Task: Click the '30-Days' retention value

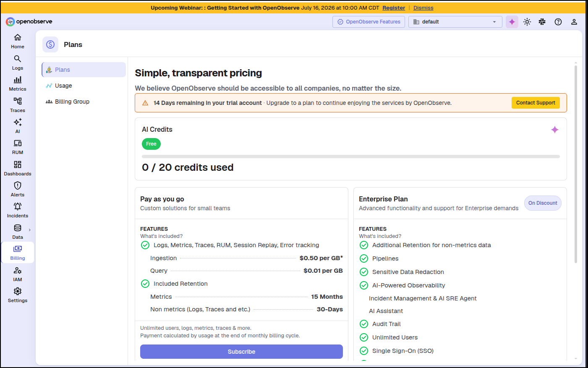Action: pos(330,309)
